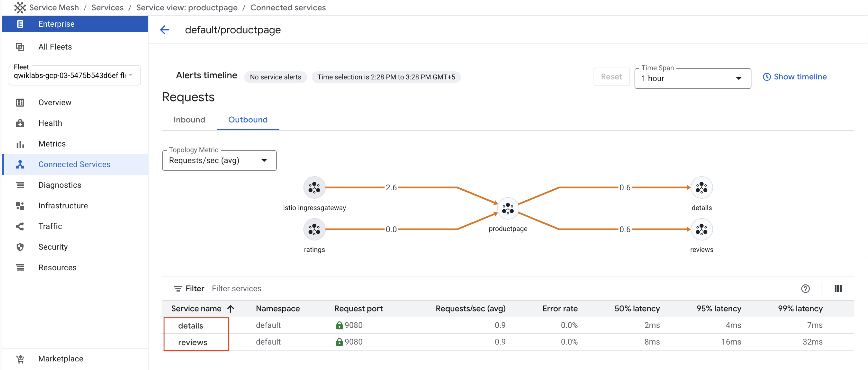Click the filter lines icon
This screenshot has height=370, width=868.
[x=178, y=289]
